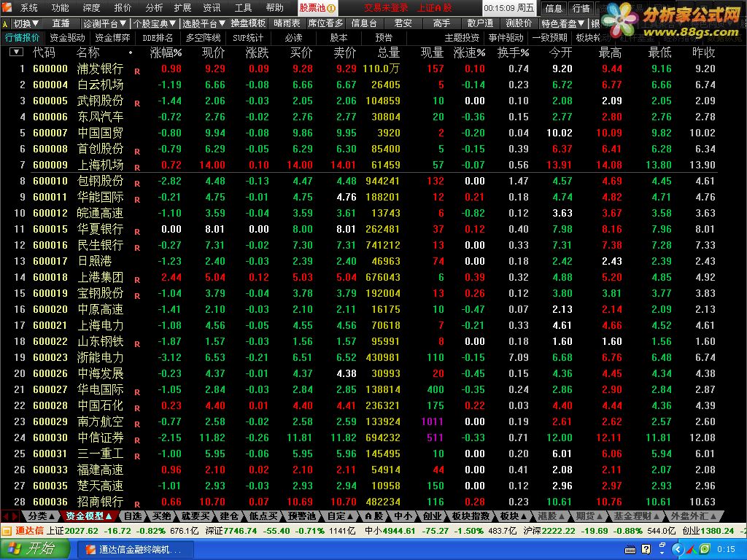Viewport: 747px width, 560px height.
Task: Select the 资金模型 bottom tab
Action: click(88, 516)
